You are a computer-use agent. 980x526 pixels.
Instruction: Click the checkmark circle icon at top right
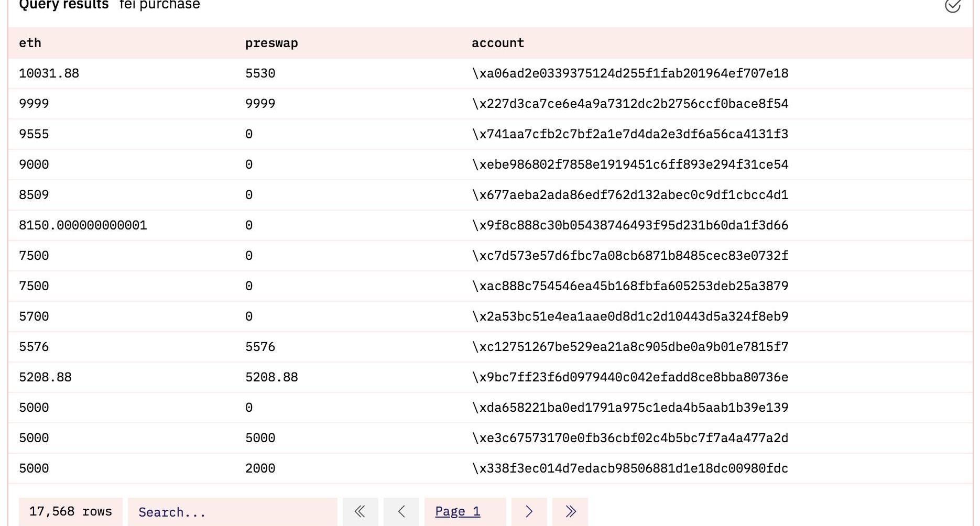coord(952,6)
